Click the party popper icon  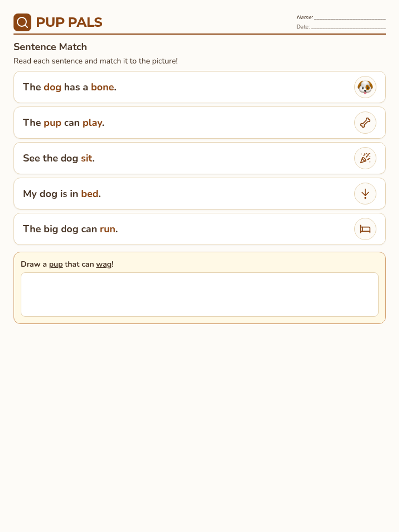pos(365,158)
